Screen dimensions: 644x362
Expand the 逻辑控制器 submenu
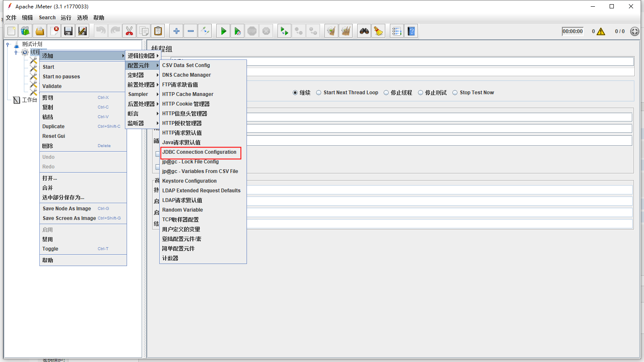[x=143, y=56]
